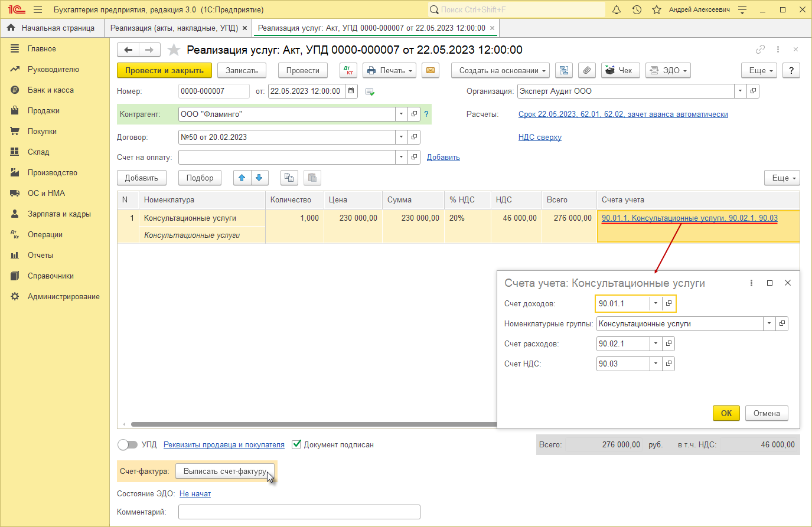Expand Счет доходов dropdown
The image size is (812, 527).
click(656, 303)
